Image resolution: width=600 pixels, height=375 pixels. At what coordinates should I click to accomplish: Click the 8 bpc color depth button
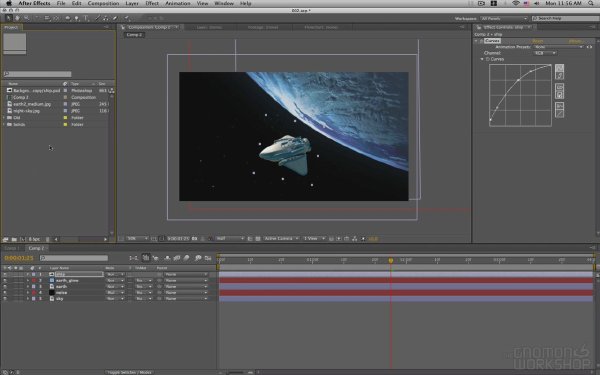34,239
